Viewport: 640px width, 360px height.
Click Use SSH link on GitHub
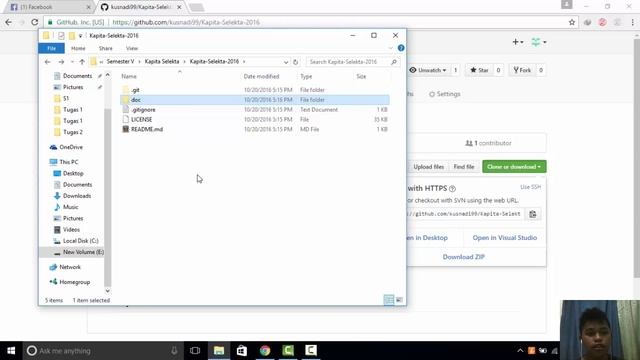click(x=530, y=187)
